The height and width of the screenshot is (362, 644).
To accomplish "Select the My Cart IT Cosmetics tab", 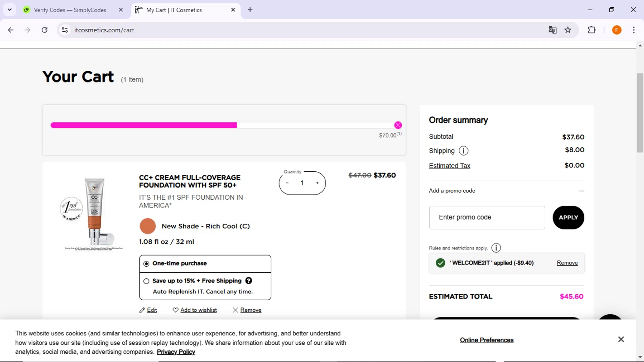I will tap(174, 10).
